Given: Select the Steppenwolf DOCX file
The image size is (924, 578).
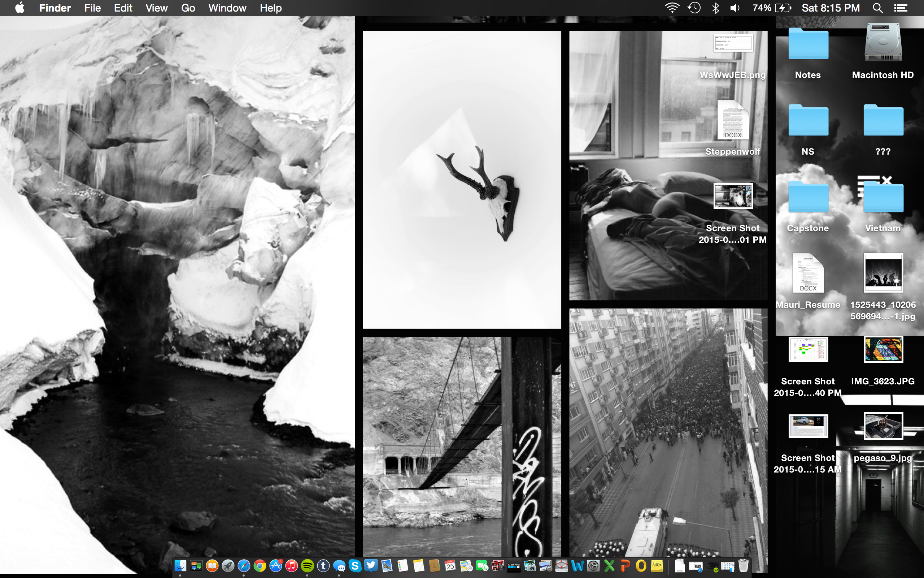Looking at the screenshot, I should pyautogui.click(x=733, y=120).
